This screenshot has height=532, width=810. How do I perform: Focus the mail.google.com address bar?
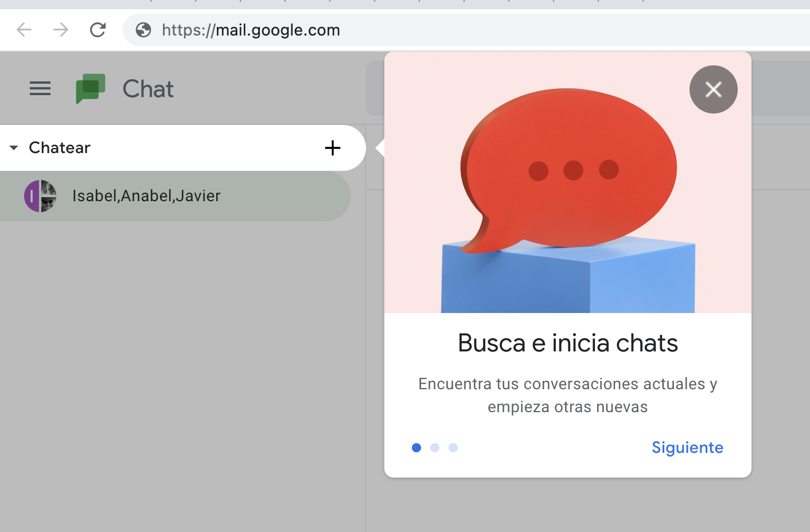(x=402, y=30)
